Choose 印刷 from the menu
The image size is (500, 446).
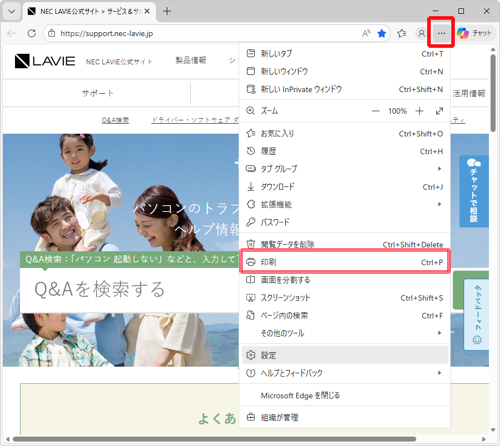[345, 262]
